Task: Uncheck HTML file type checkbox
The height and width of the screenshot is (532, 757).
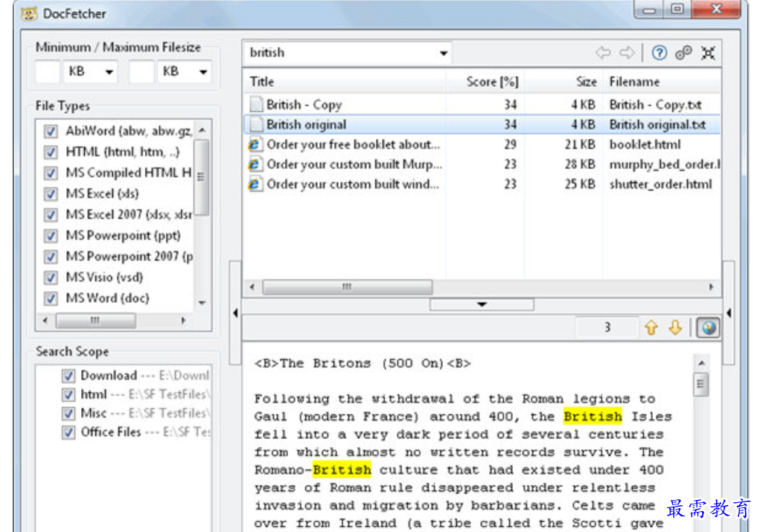Action: point(51,152)
